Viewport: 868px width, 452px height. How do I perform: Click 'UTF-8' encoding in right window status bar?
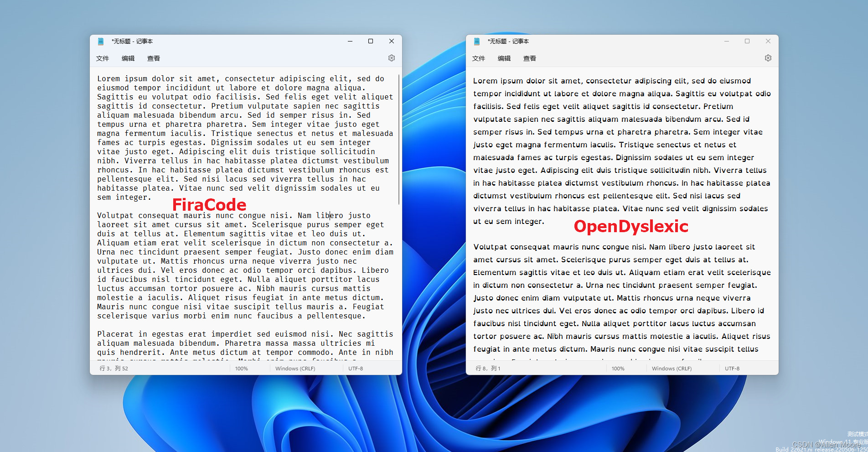pyautogui.click(x=732, y=369)
